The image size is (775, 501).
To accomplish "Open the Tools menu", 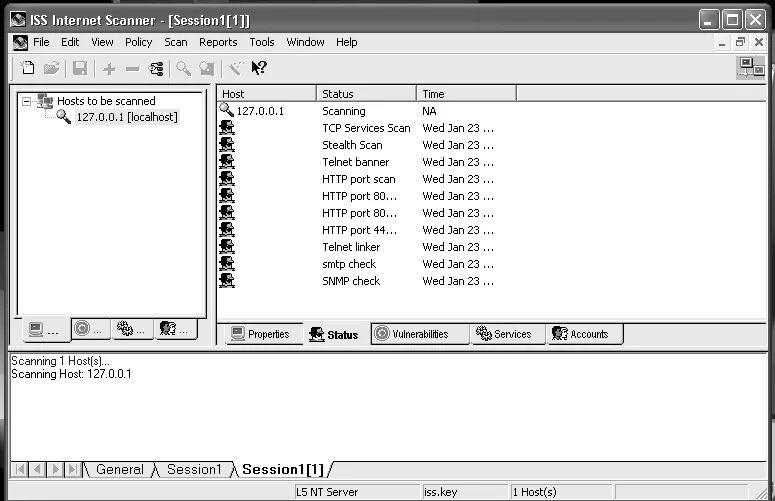I will 261,42.
